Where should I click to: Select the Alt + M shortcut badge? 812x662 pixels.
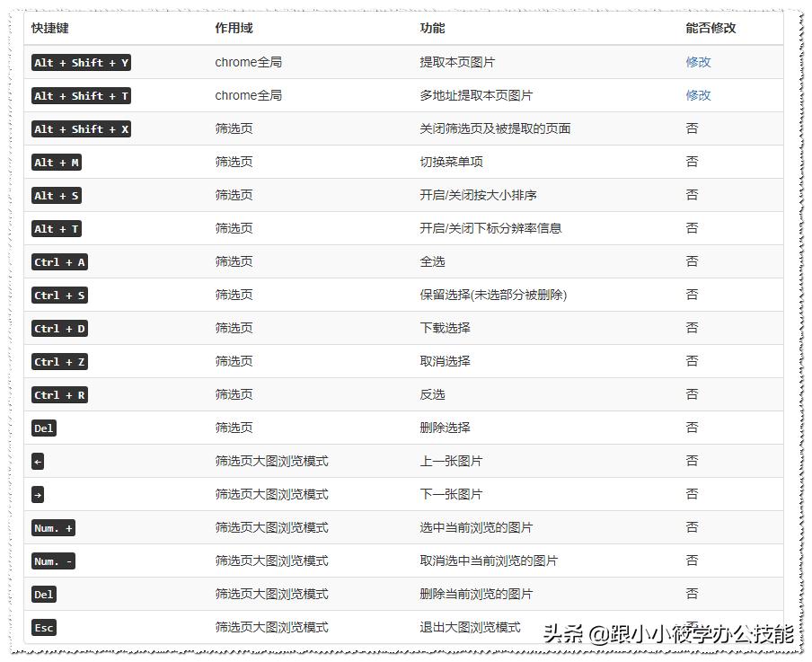point(55,162)
